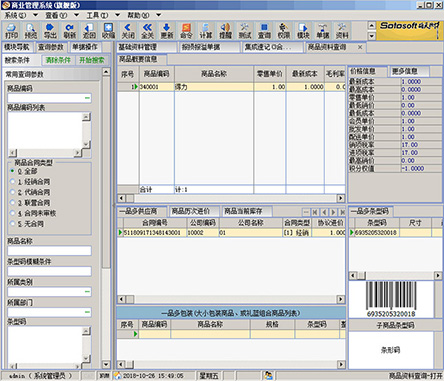The height and width of the screenshot is (381, 444).
Task: Click the 更新 update icon
Action: click(167, 31)
